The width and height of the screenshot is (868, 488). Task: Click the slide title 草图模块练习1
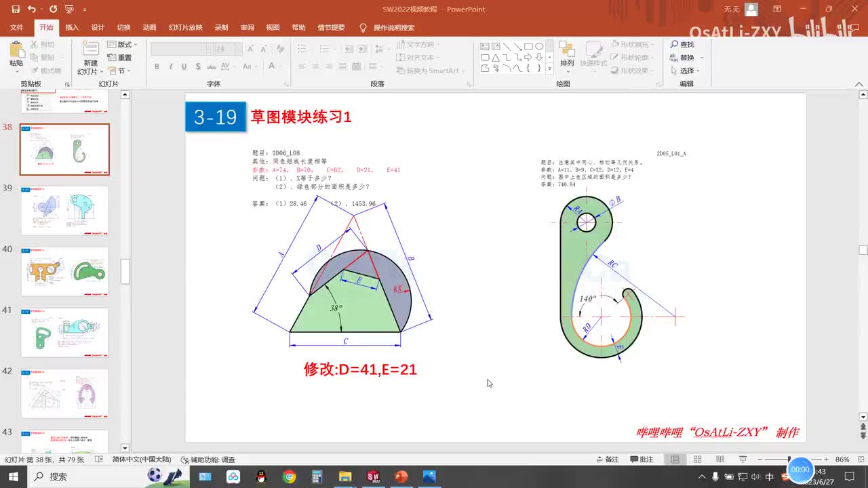[301, 117]
